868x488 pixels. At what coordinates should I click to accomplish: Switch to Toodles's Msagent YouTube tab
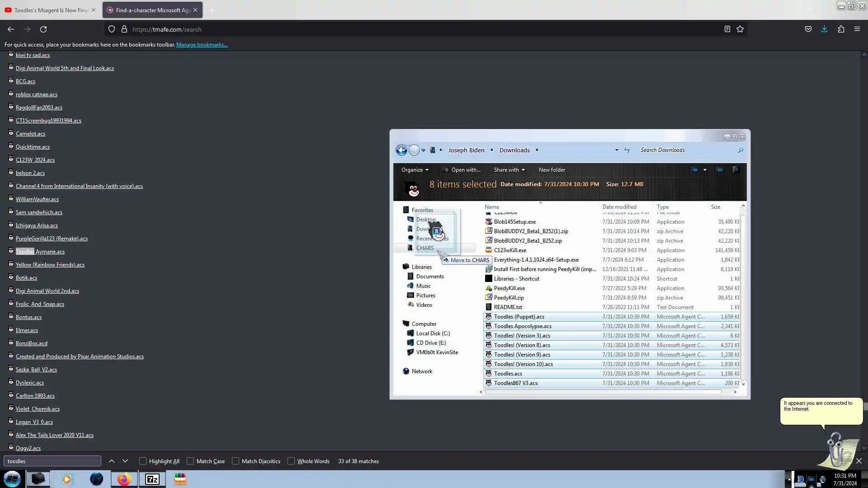(x=50, y=10)
